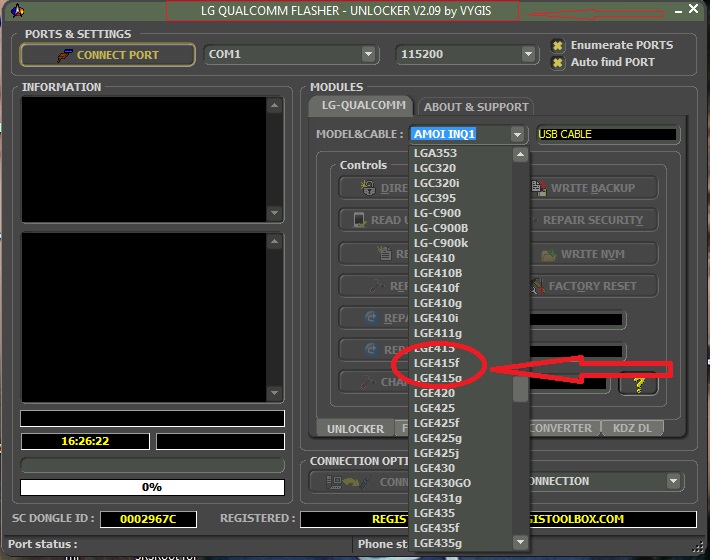Click the SC DONGLE ID value field
713x560 pixels.
tap(148, 519)
